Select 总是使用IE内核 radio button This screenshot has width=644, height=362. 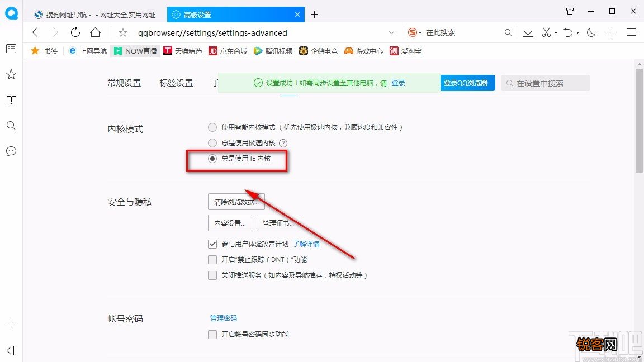tap(212, 159)
